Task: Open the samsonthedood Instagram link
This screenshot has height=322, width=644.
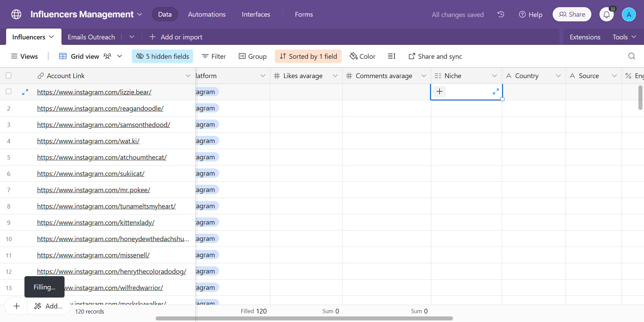Action: pyautogui.click(x=104, y=125)
